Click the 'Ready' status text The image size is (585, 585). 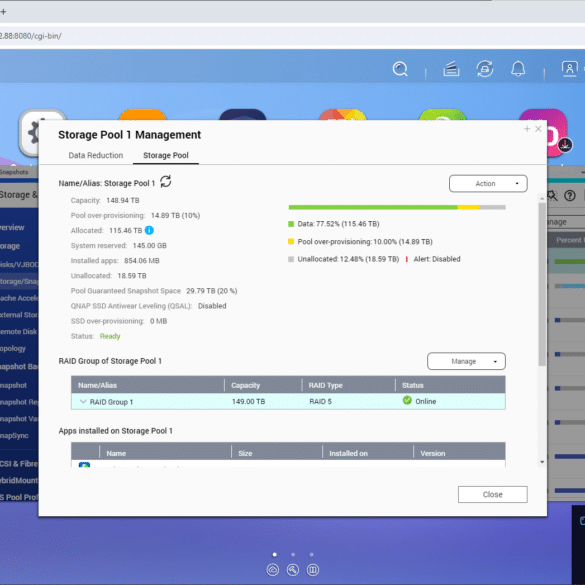[110, 336]
